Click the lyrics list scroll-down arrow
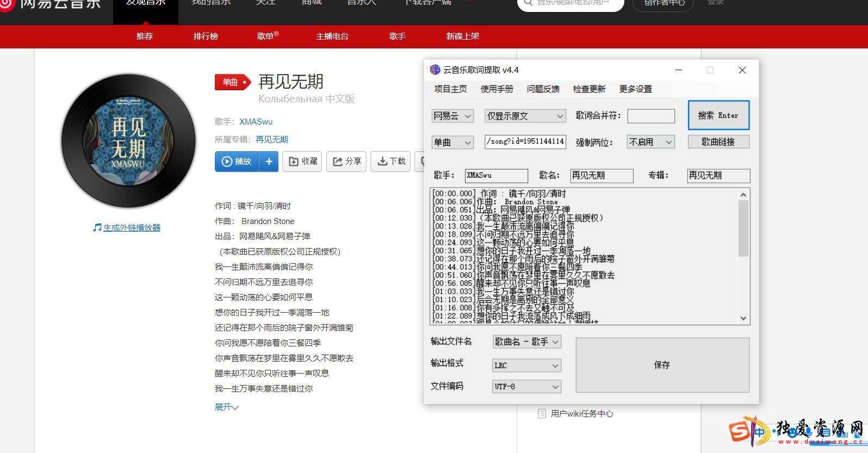The width and height of the screenshot is (868, 453). click(x=743, y=319)
